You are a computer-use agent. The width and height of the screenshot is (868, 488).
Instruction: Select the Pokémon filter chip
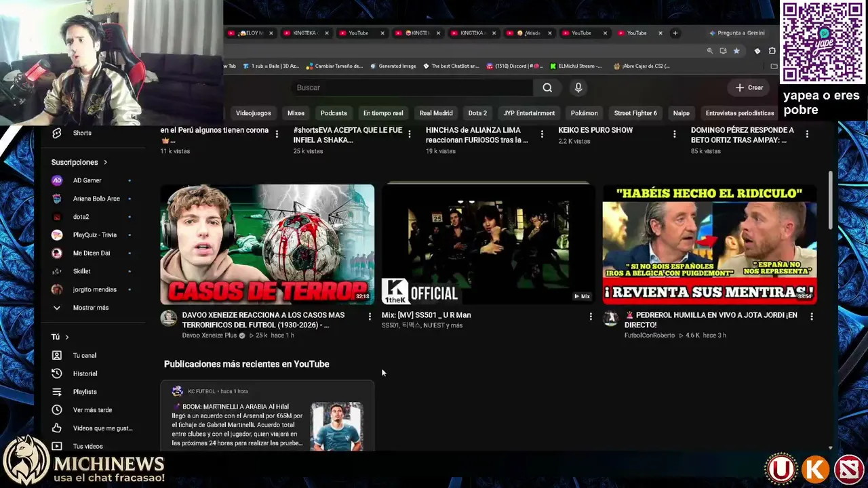[584, 113]
